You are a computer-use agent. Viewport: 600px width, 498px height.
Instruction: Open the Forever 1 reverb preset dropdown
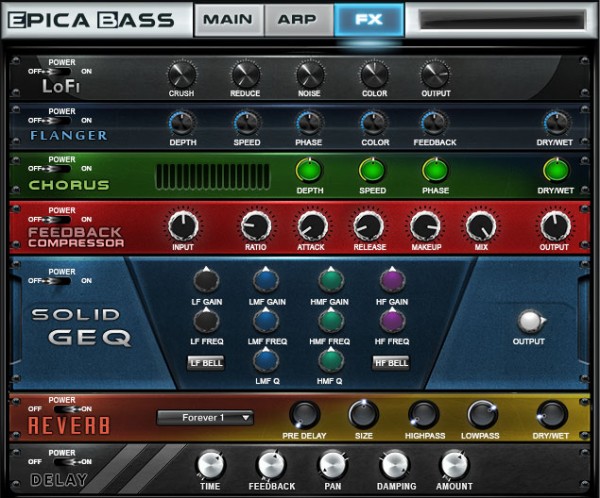click(205, 418)
